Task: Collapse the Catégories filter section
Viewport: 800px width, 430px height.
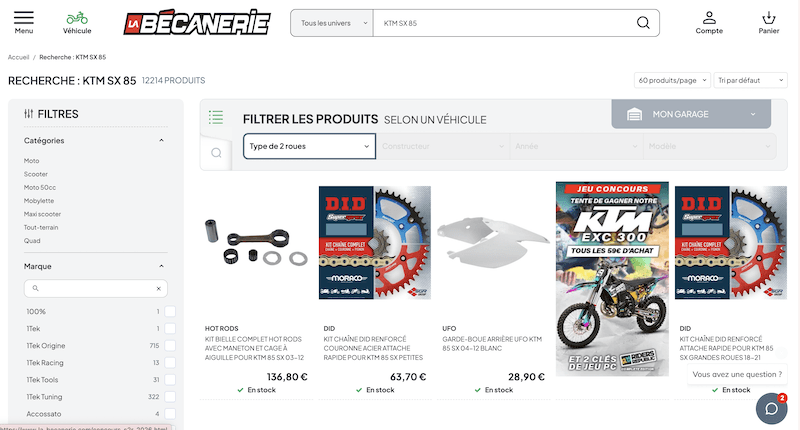Action: 161,140
